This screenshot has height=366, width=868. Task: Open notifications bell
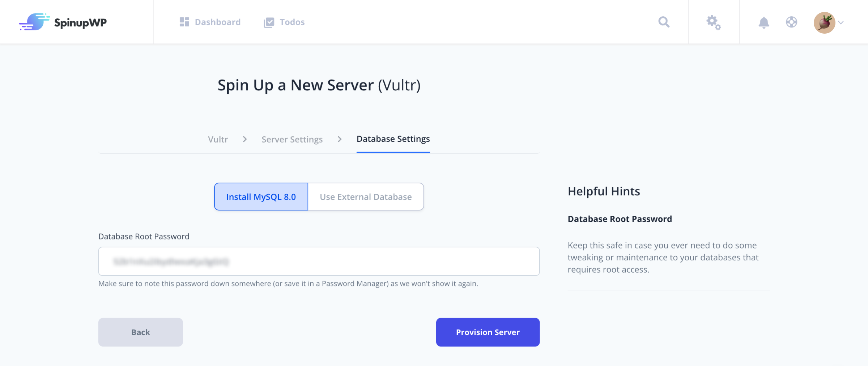tap(763, 22)
